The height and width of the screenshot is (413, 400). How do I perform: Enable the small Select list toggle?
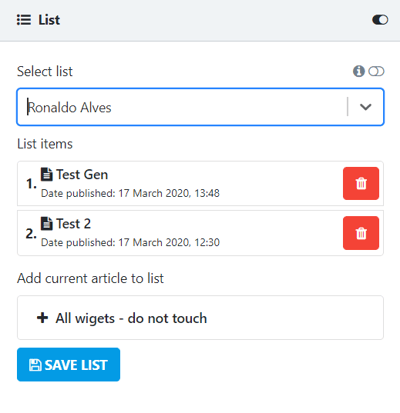tap(376, 71)
